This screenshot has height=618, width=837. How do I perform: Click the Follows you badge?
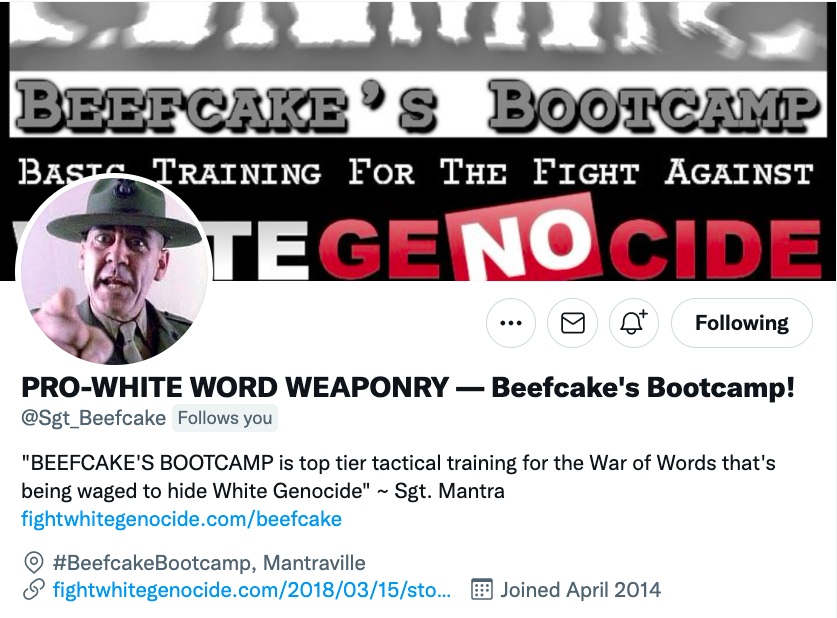225,418
